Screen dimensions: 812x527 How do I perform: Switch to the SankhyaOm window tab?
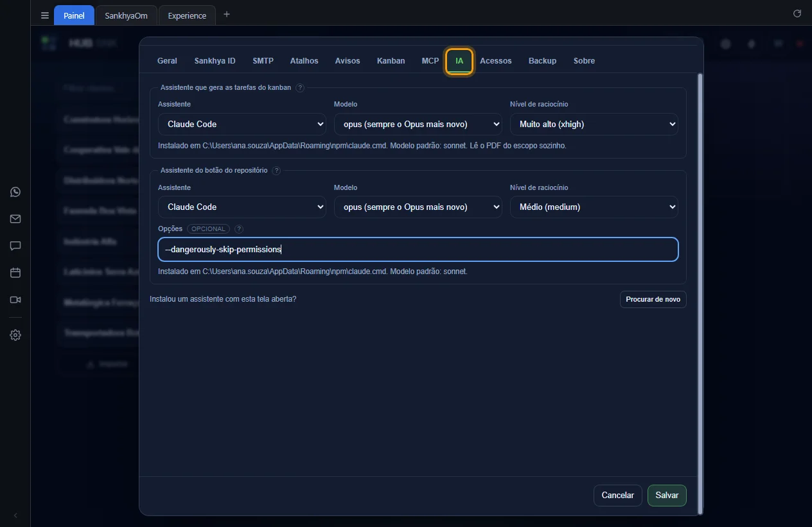pyautogui.click(x=127, y=15)
